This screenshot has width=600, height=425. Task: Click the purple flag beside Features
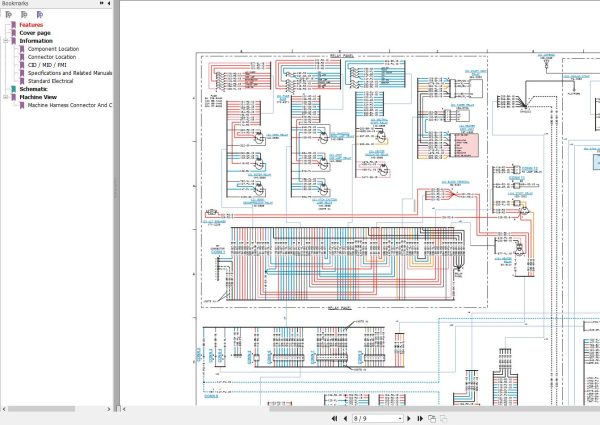pos(14,25)
